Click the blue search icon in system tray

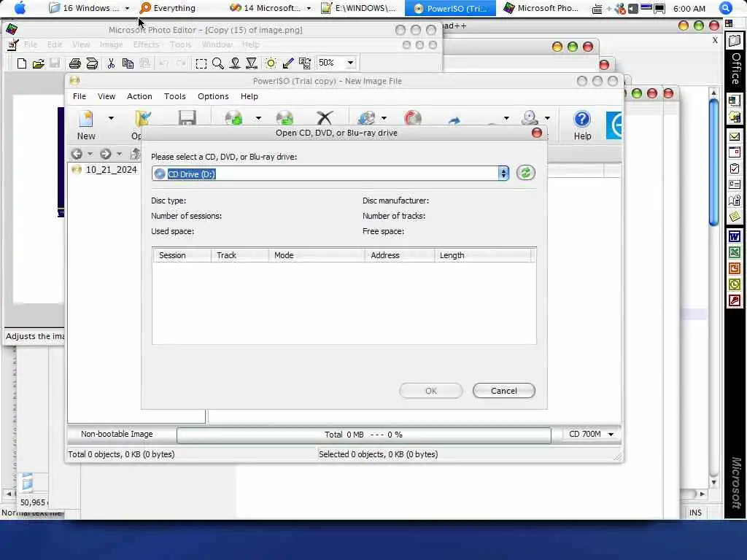pyautogui.click(x=725, y=8)
